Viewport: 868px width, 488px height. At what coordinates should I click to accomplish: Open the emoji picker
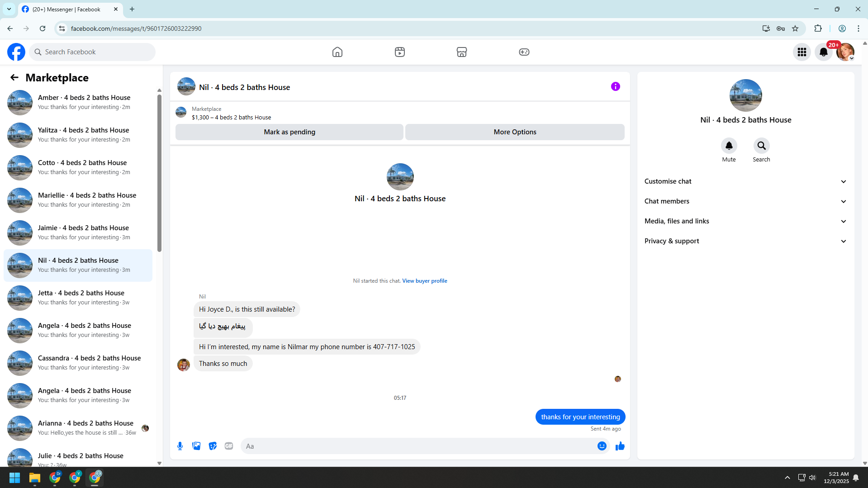tap(602, 446)
